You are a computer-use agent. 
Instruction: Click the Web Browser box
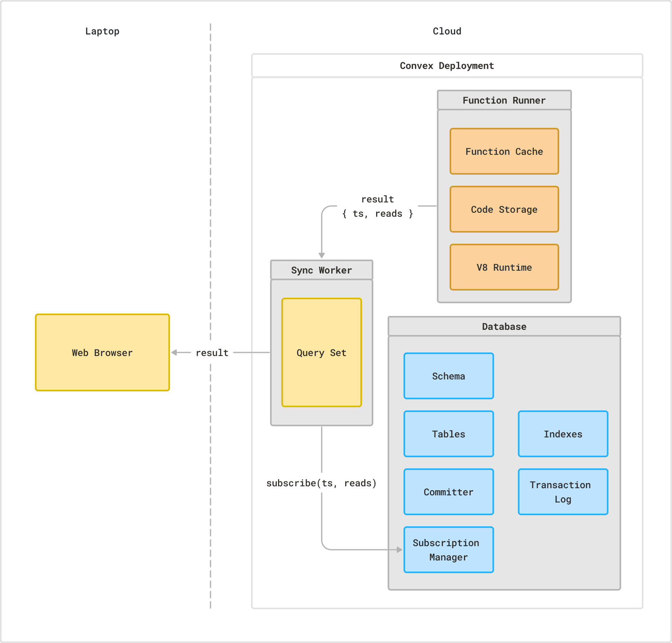pos(102,352)
